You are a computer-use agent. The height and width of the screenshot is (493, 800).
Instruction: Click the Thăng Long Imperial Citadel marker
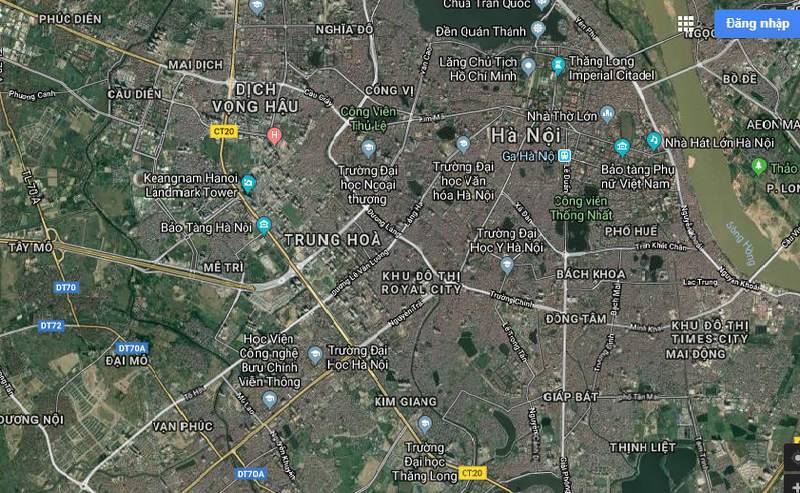click(558, 66)
